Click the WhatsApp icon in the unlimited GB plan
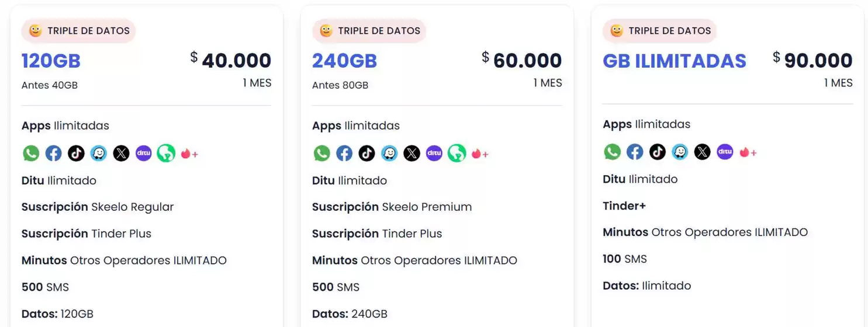Image resolution: width=868 pixels, height=327 pixels. (612, 152)
